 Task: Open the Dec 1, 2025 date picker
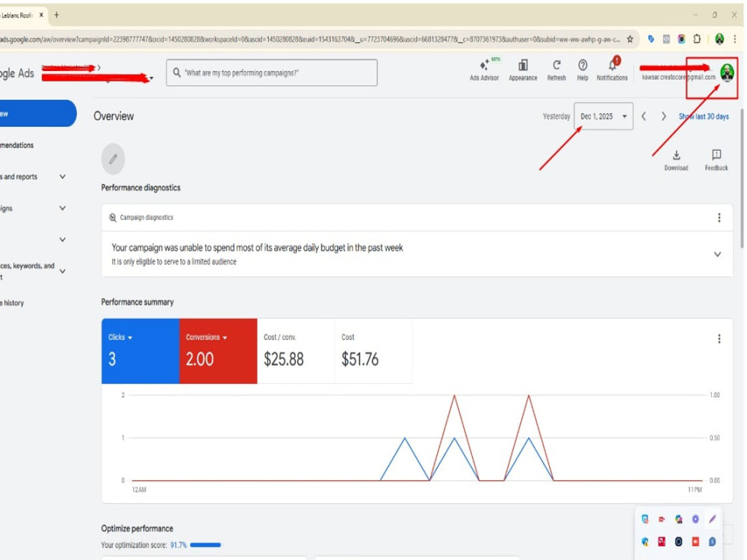[603, 116]
